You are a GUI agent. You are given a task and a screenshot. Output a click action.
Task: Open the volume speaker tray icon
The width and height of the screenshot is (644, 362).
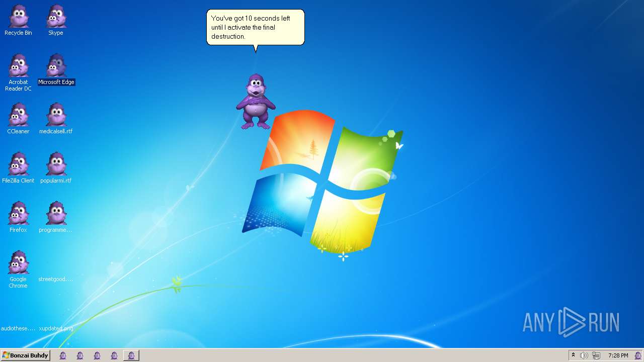pyautogui.click(x=584, y=355)
